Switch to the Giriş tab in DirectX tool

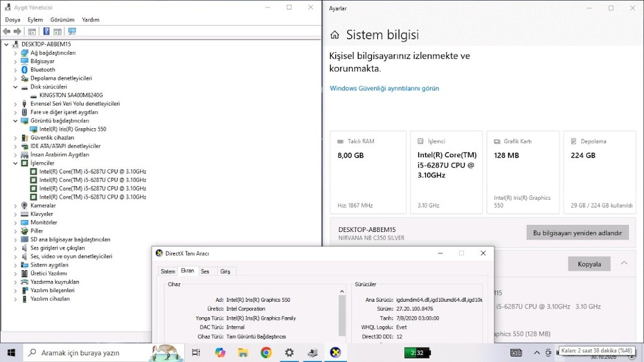[225, 271]
